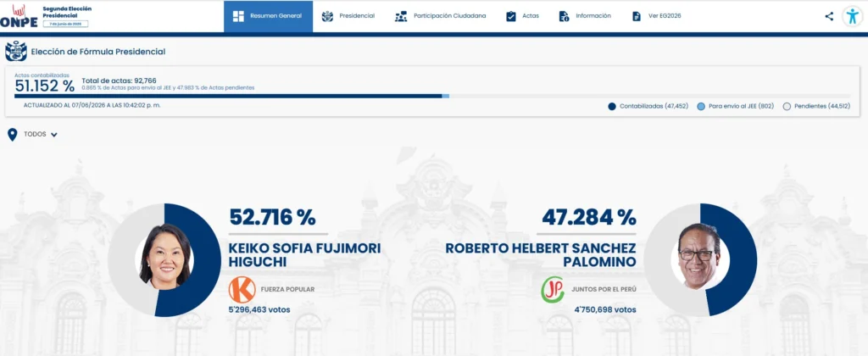The height and width of the screenshot is (356, 868).
Task: Click Roberto Sánchez's photo
Action: point(699,256)
